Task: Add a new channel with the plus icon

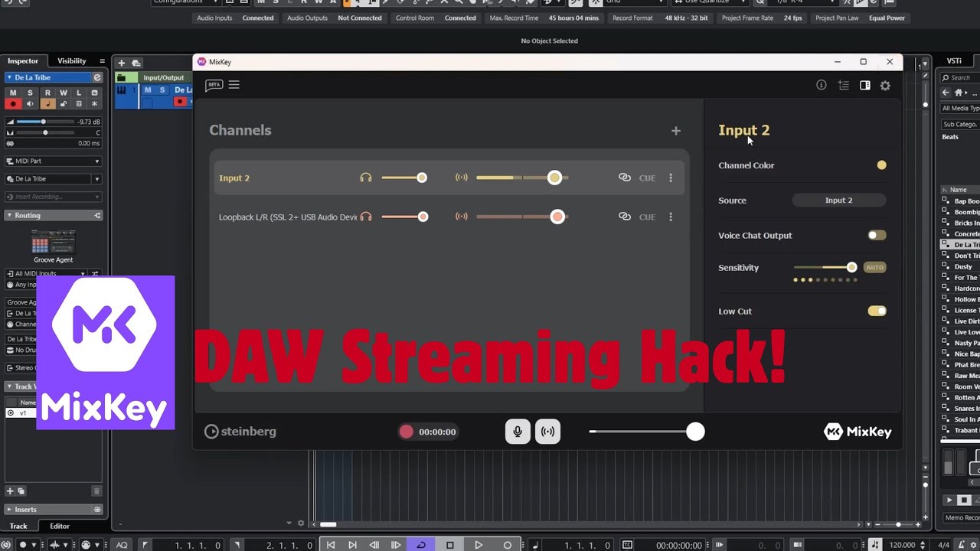Action: click(675, 131)
